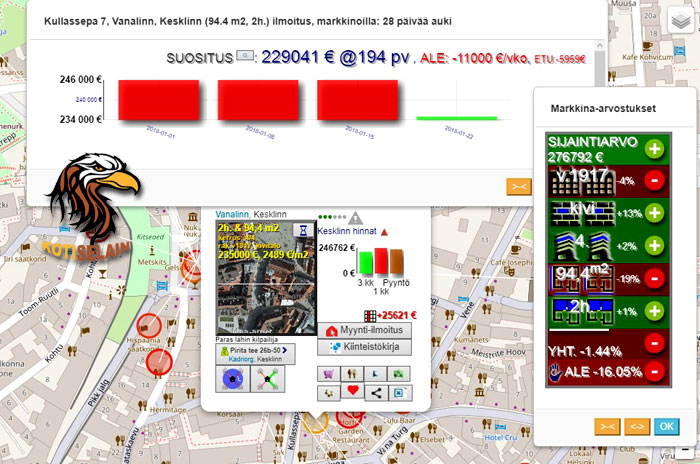
Task: Expand Markkina-arvostukset with <> button
Action: (637, 426)
